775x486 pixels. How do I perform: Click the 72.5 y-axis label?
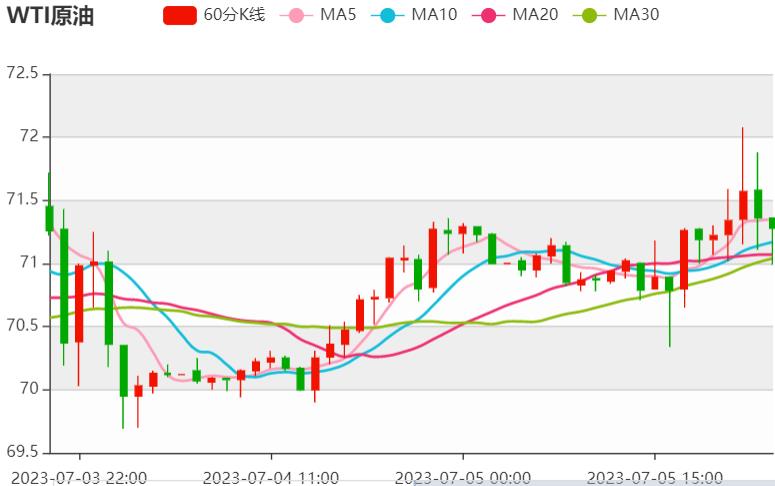point(21,74)
